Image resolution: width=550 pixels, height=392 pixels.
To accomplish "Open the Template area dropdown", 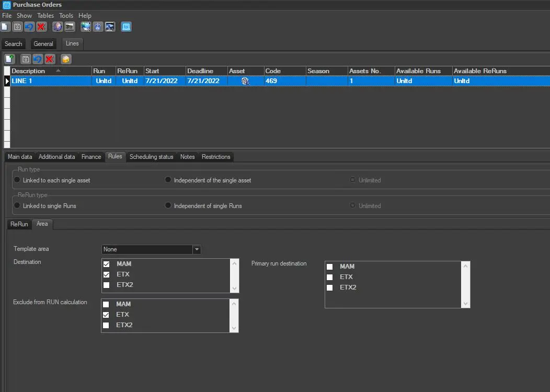I will [197, 250].
